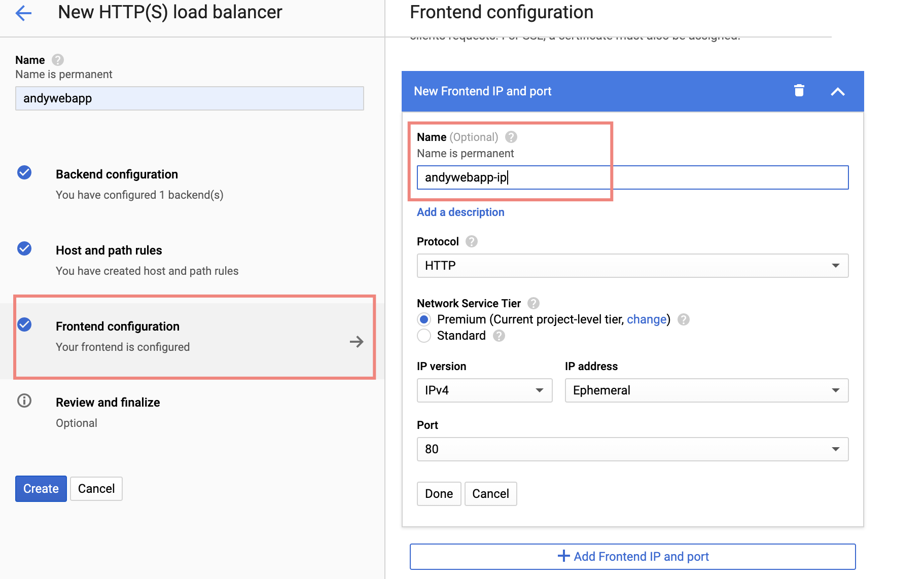Click help icon next to Standard tier
The width and height of the screenshot is (924, 579).
click(x=499, y=336)
